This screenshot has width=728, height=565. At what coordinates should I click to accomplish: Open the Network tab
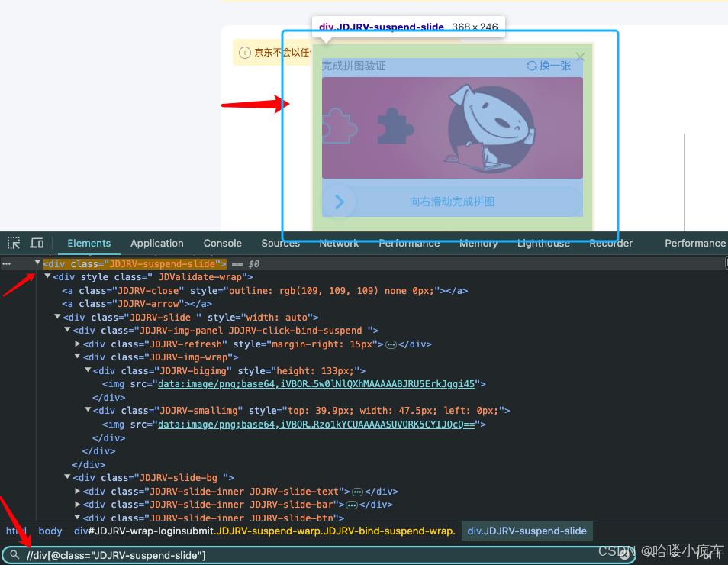[x=339, y=243]
